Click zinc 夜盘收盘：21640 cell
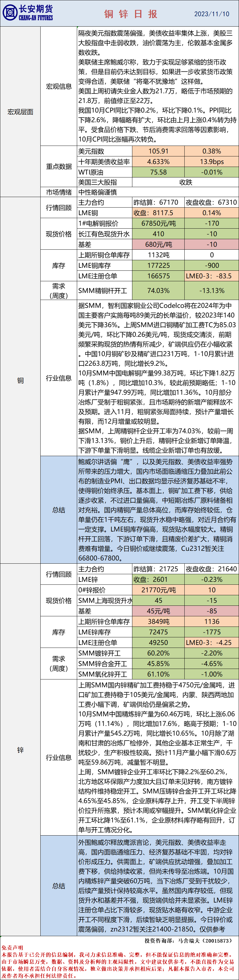239x980 pixels. point(212,569)
